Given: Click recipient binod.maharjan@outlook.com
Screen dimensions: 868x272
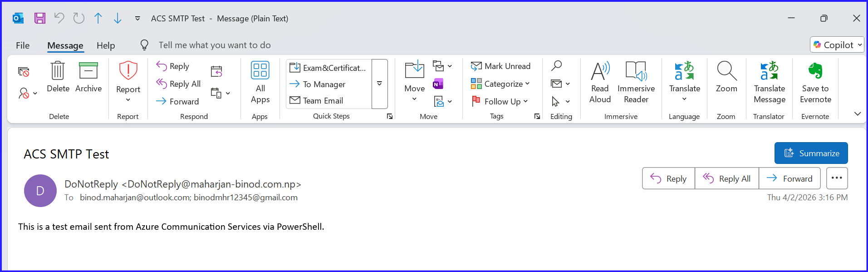Looking at the screenshot, I should click(x=135, y=198).
